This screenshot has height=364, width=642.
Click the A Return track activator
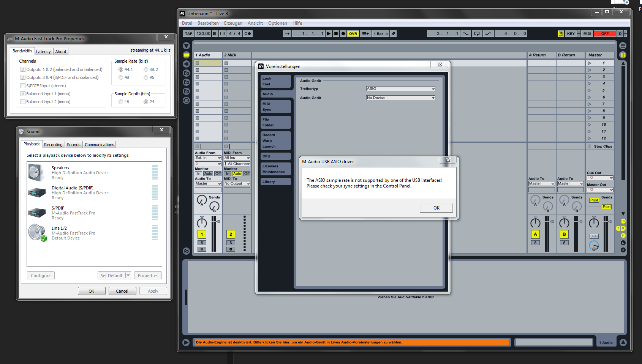(x=535, y=234)
